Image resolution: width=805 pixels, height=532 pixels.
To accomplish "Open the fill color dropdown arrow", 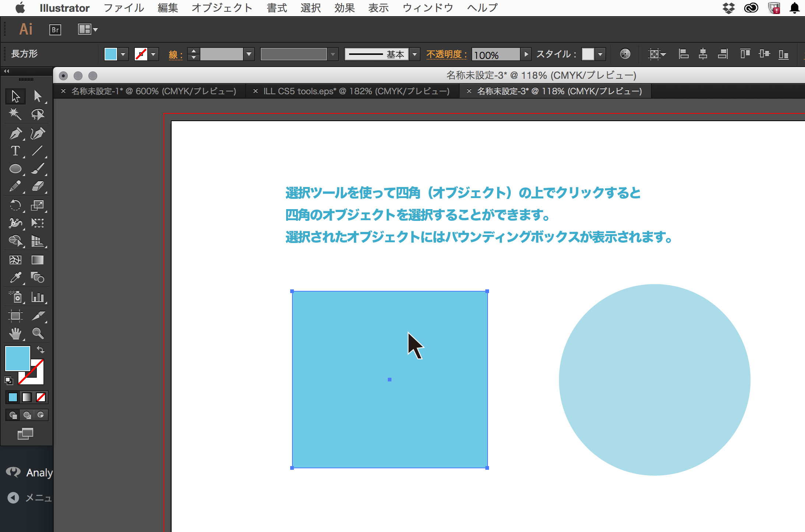I will [123, 54].
